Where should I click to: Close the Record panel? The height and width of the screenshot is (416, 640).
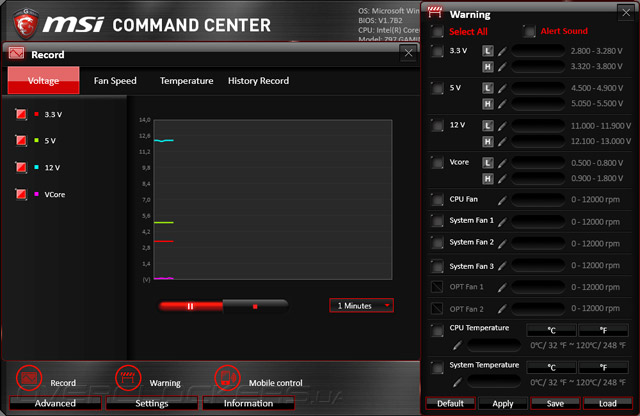point(409,53)
